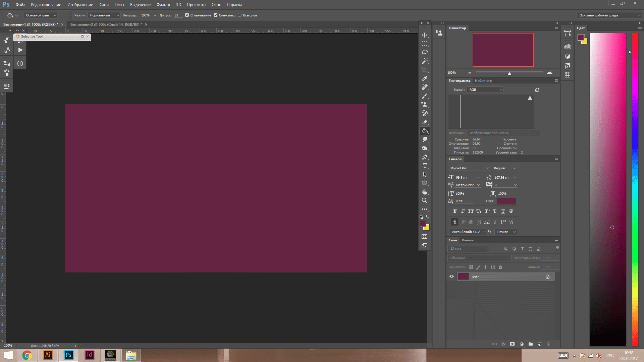Select the Eraser tool
644x362 pixels.
click(x=425, y=122)
